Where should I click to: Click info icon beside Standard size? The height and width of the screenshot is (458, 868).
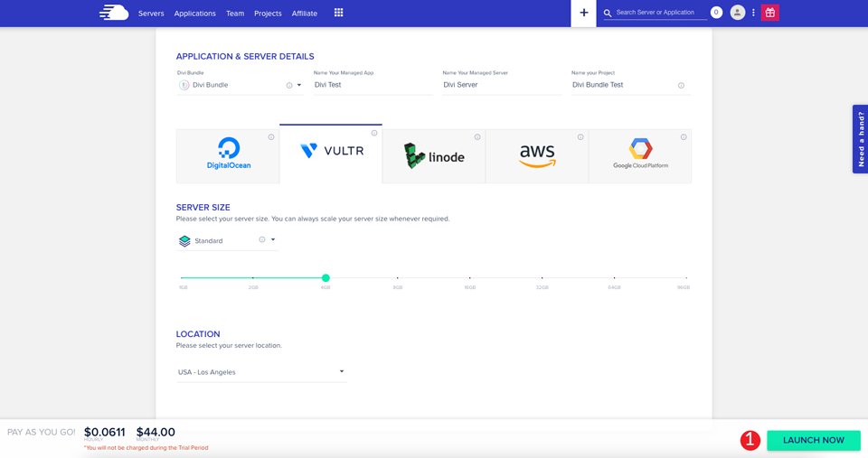pyautogui.click(x=262, y=239)
